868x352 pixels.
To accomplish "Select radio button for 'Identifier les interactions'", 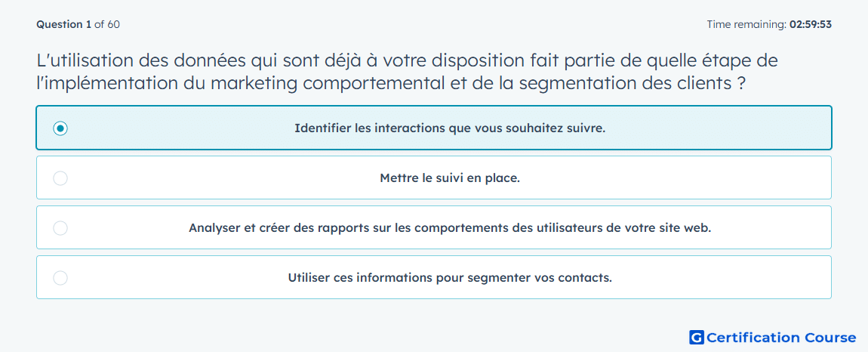I will [x=60, y=128].
